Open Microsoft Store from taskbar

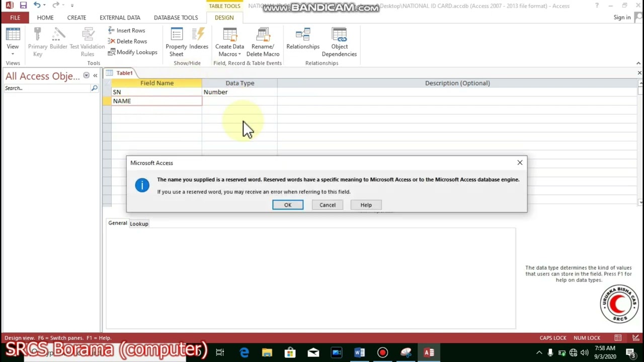click(x=290, y=353)
